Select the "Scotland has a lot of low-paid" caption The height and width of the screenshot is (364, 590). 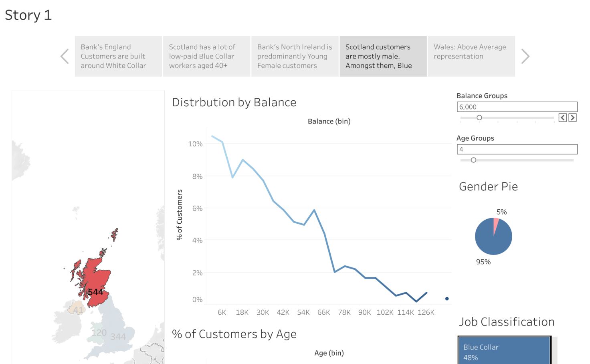pos(206,56)
